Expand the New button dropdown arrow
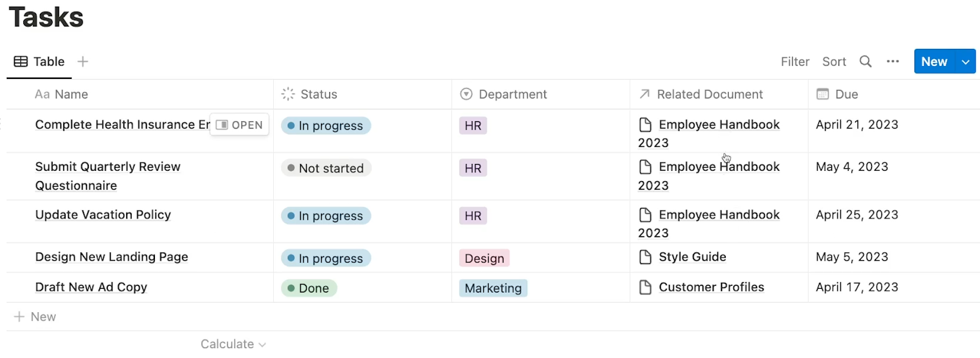 [965, 62]
